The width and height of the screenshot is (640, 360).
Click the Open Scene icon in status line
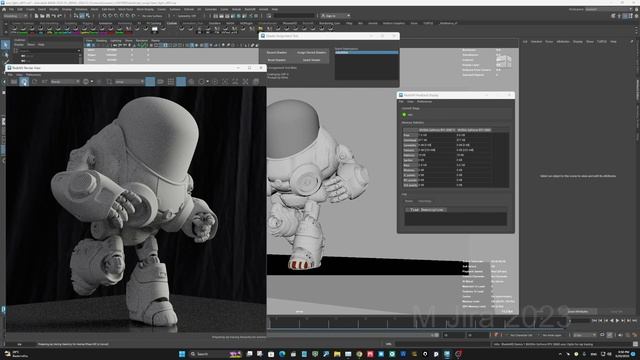tap(42, 16)
